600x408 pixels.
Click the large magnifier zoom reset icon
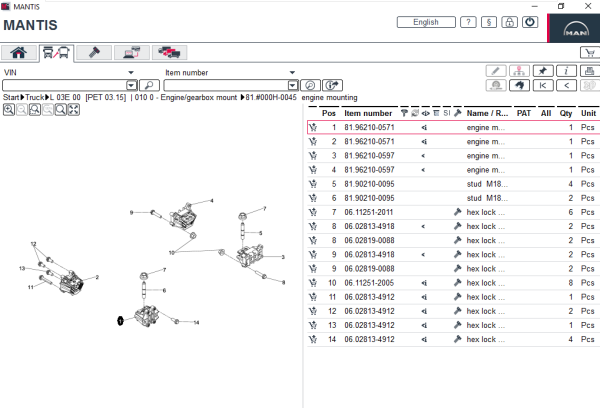(x=60, y=110)
